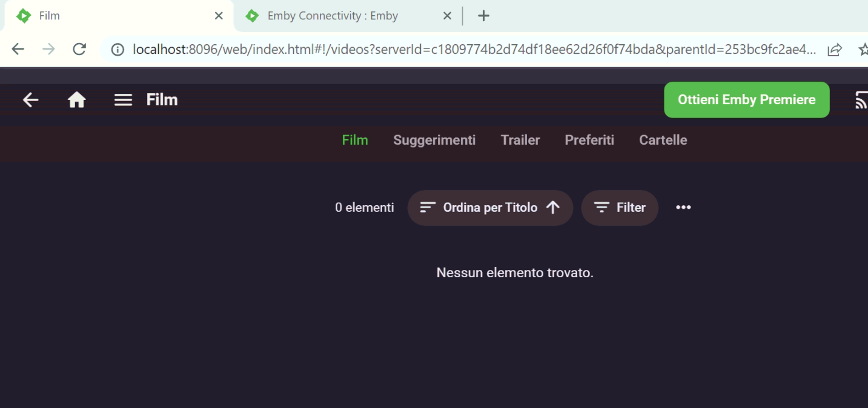This screenshot has height=408, width=868.
Task: Click the localhost URL address field
Action: tap(474, 50)
